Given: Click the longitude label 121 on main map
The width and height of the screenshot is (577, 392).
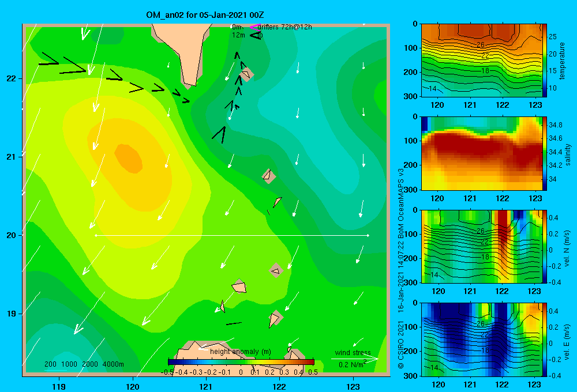Looking at the screenshot, I should 206,386.
